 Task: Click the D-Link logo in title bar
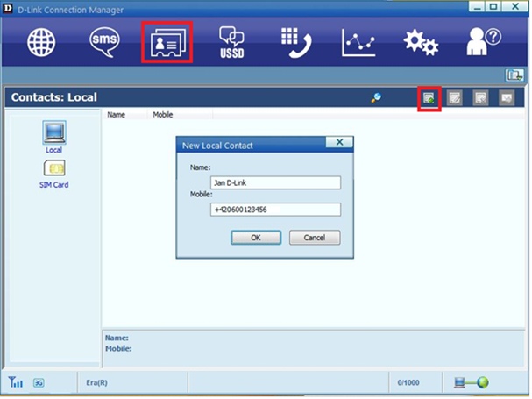8,9
